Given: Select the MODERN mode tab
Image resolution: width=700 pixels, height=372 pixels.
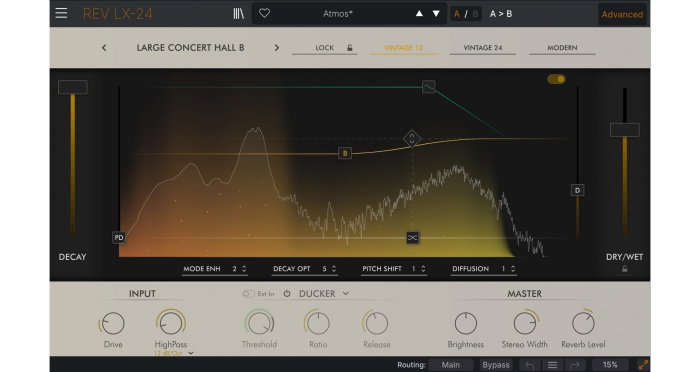Looking at the screenshot, I should tap(562, 48).
